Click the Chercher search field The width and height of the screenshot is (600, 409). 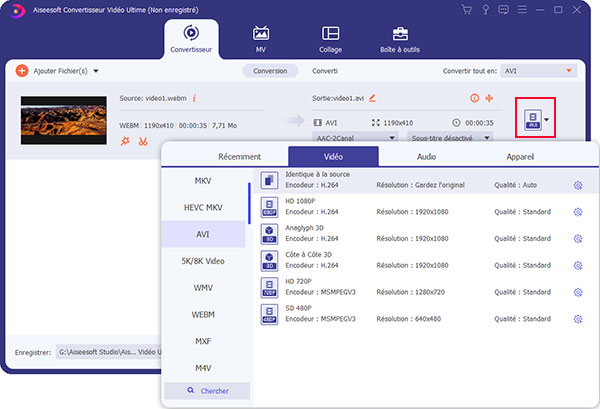click(x=205, y=390)
